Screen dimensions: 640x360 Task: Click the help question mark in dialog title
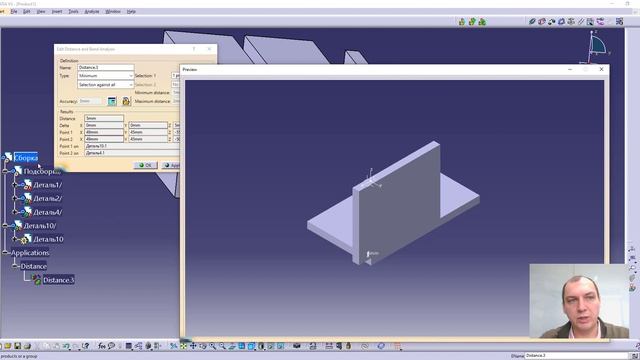[194, 49]
